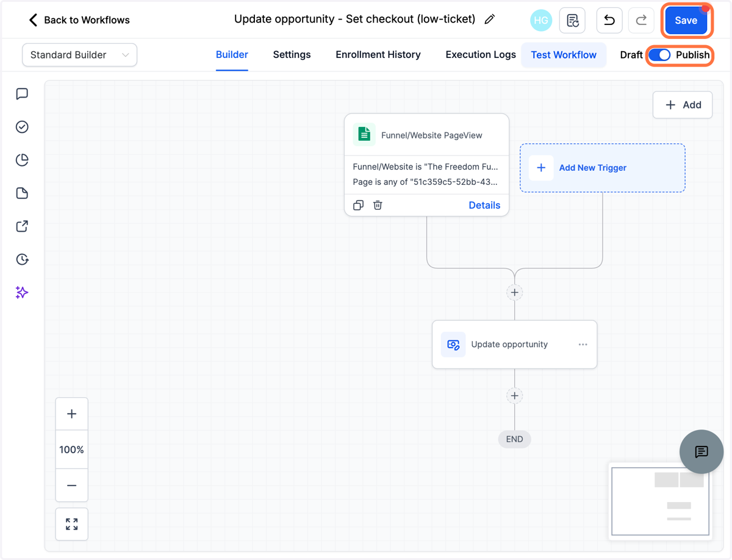The image size is (732, 560).
Task: Add action above Update opportunity step
Action: tap(515, 293)
